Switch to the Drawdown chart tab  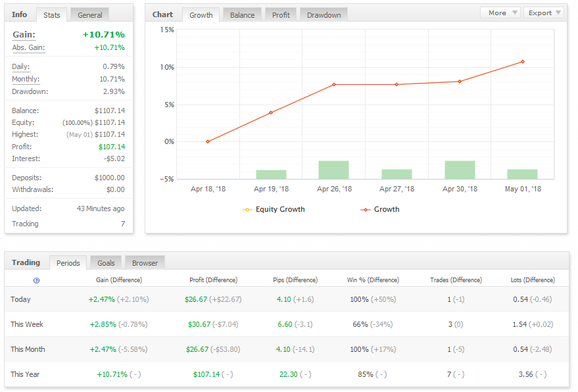[x=324, y=14]
